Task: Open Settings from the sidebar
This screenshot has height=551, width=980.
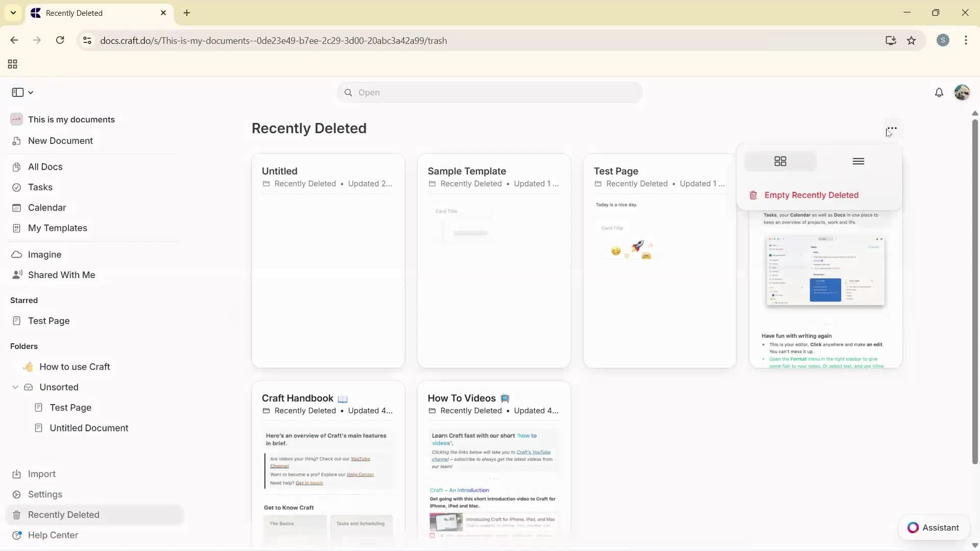Action: pyautogui.click(x=45, y=494)
